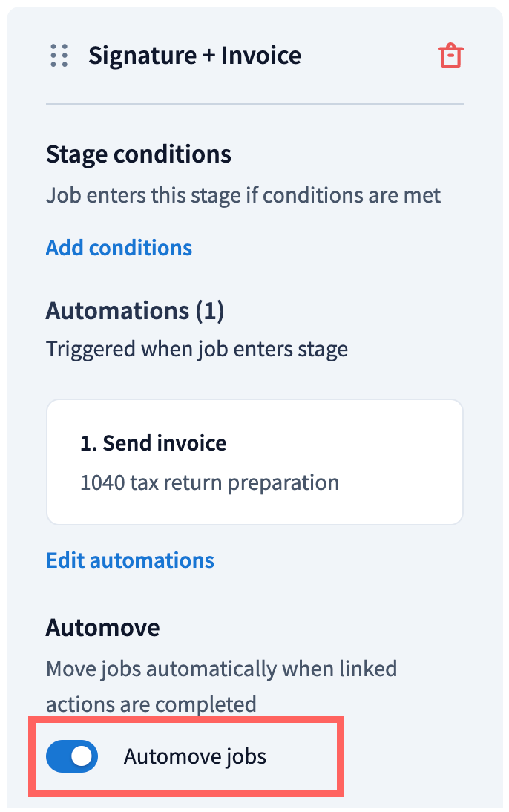Open the Edit automations link
This screenshot has height=812, width=509.
tap(130, 560)
